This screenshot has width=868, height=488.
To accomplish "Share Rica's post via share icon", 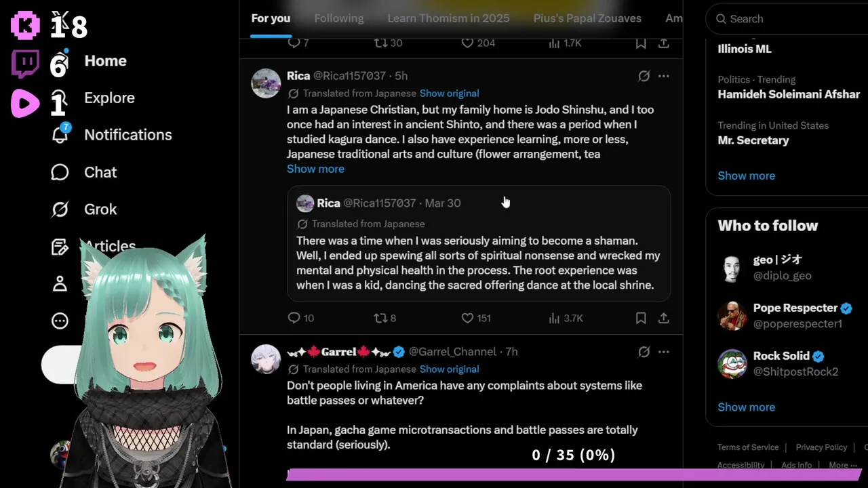I will pyautogui.click(x=664, y=318).
